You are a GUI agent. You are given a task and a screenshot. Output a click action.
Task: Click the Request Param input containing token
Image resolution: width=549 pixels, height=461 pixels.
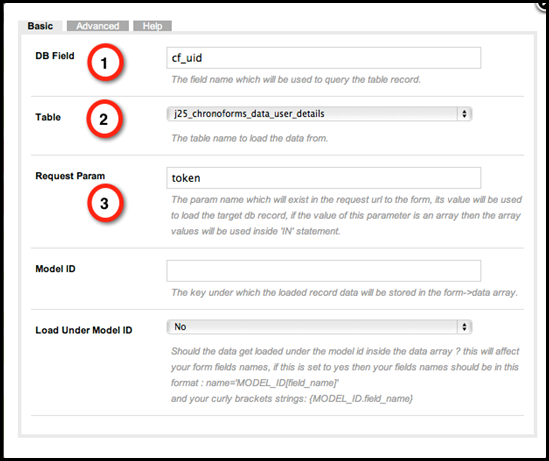tap(324, 178)
